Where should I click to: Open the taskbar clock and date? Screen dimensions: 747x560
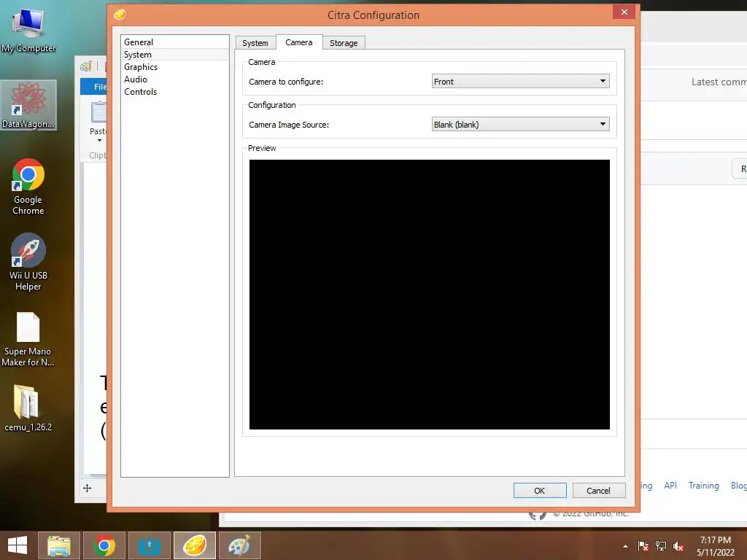pyautogui.click(x=715, y=546)
